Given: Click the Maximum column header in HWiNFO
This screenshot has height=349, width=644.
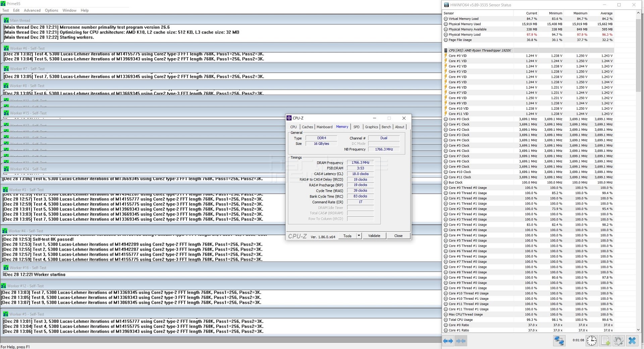Looking at the screenshot, I should coord(576,13).
